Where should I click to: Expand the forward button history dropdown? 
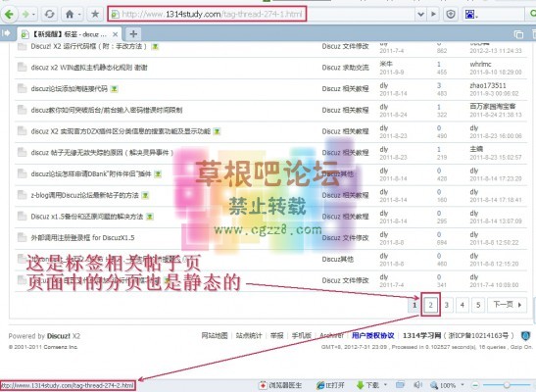[x=34, y=15]
